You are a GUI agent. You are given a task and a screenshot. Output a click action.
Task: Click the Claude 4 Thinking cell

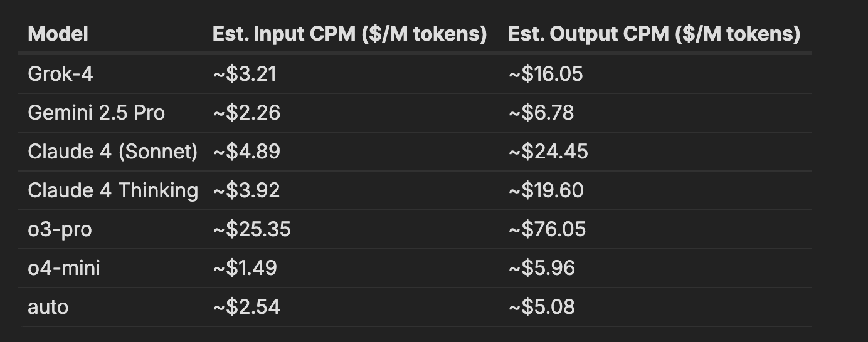113,190
